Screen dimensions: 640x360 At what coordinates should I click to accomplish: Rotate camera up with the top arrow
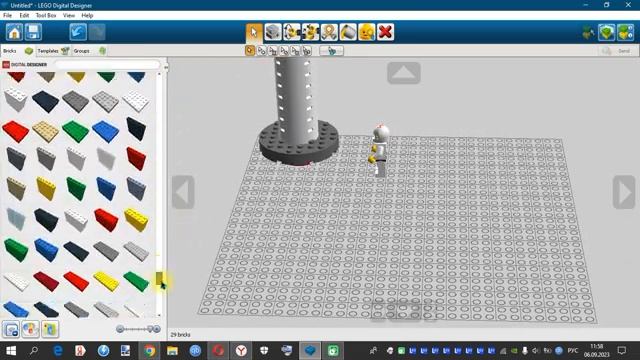pyautogui.click(x=404, y=73)
